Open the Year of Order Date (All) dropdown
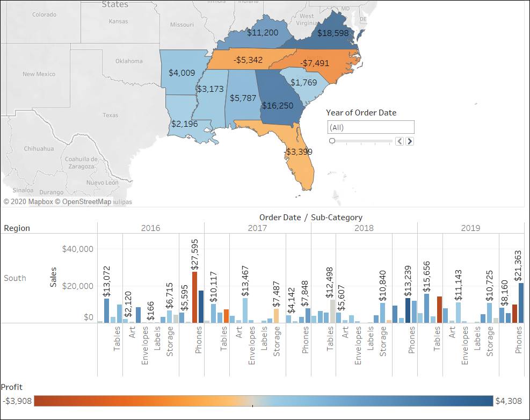 point(369,127)
